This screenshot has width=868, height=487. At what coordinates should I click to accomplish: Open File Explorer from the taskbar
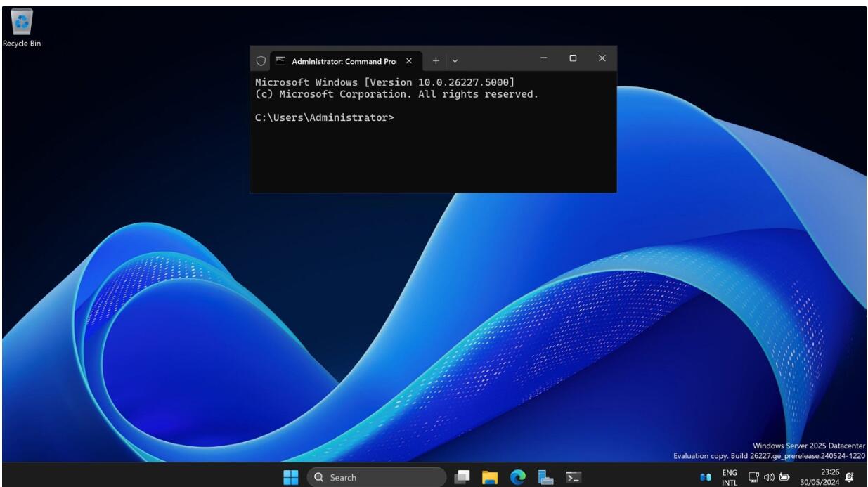click(490, 476)
